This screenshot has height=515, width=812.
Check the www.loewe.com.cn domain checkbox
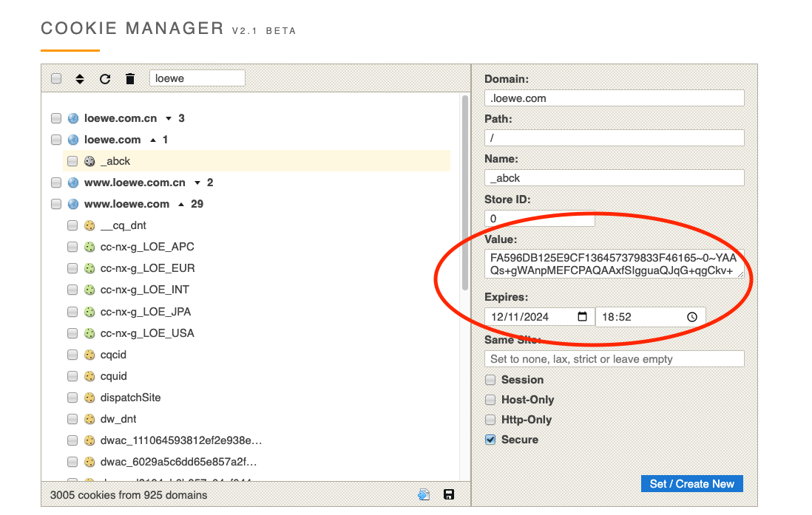click(x=56, y=183)
